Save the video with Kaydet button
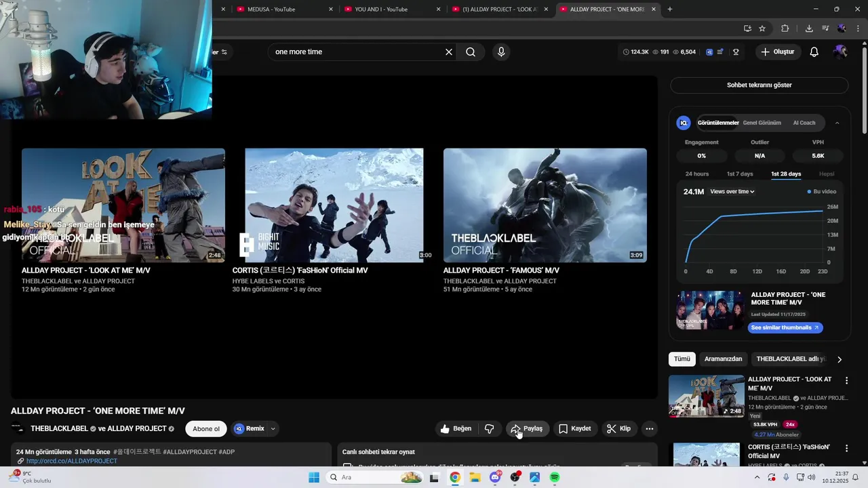The height and width of the screenshot is (488, 868). (x=575, y=428)
